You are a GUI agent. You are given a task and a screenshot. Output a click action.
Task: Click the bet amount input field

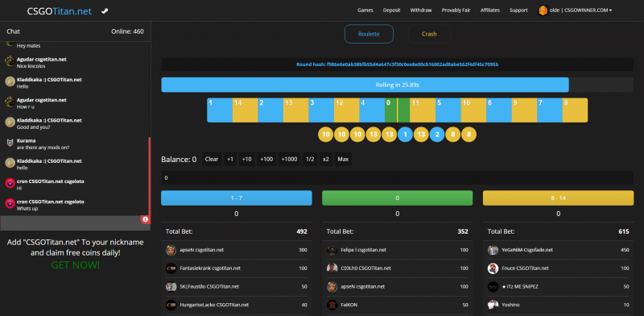pyautogui.click(x=397, y=177)
